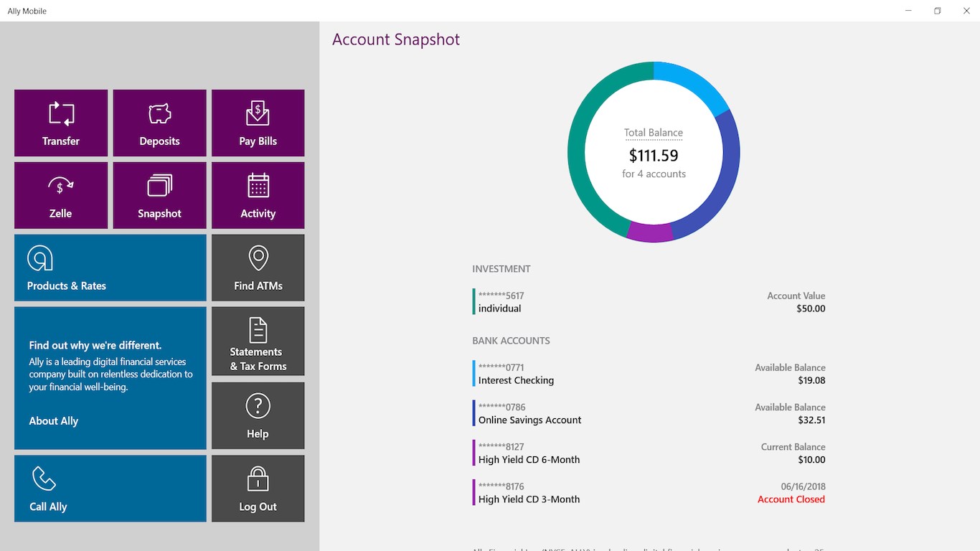
Task: Open the Activity calendar icon
Action: (x=258, y=185)
